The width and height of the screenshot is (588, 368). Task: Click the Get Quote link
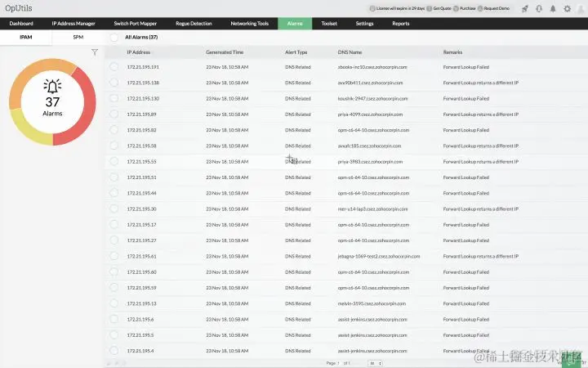[443, 8]
